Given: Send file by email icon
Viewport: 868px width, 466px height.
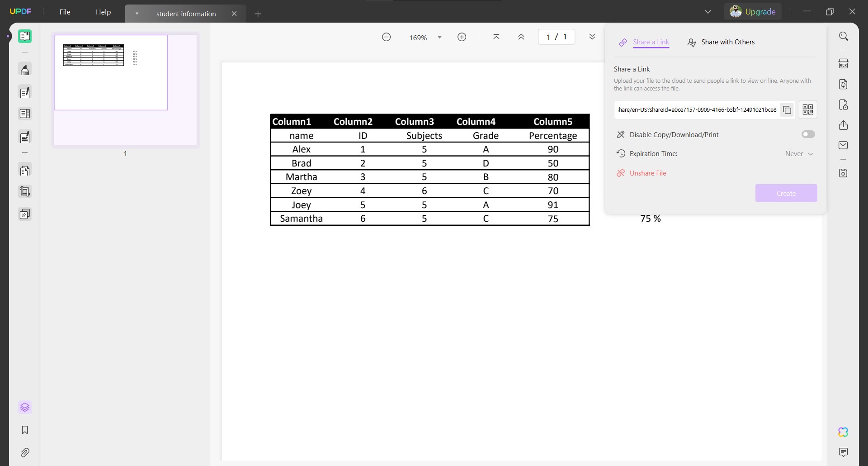Looking at the screenshot, I should pos(844,145).
